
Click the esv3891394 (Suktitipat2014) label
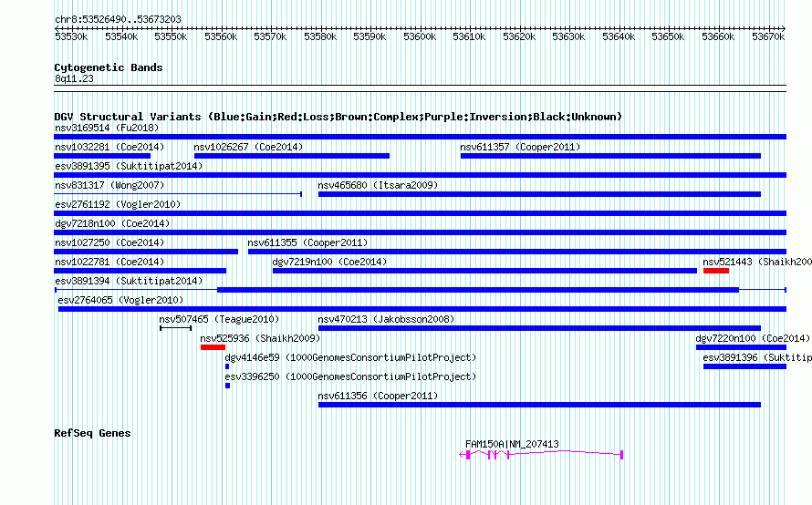pos(129,281)
